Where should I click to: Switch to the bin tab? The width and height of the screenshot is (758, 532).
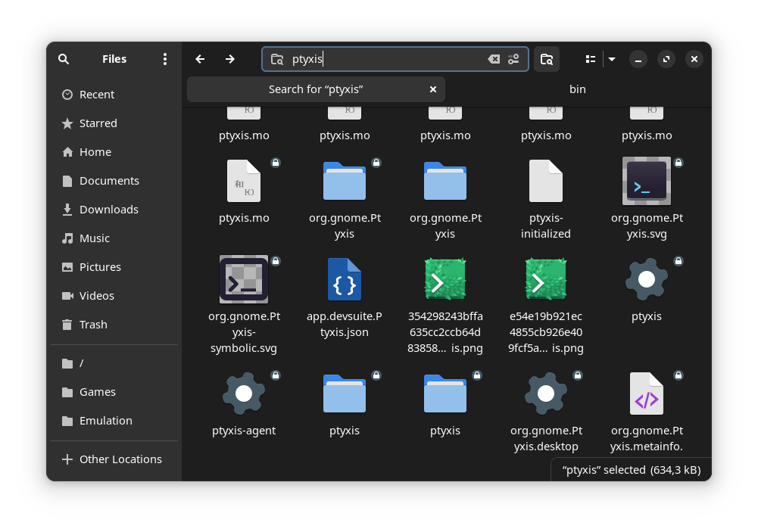(x=577, y=89)
